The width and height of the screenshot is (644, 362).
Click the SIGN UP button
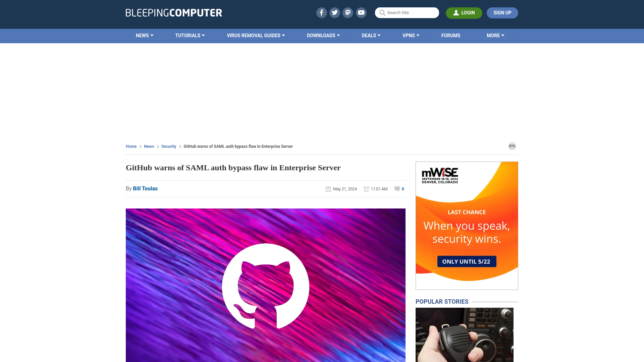click(x=502, y=12)
